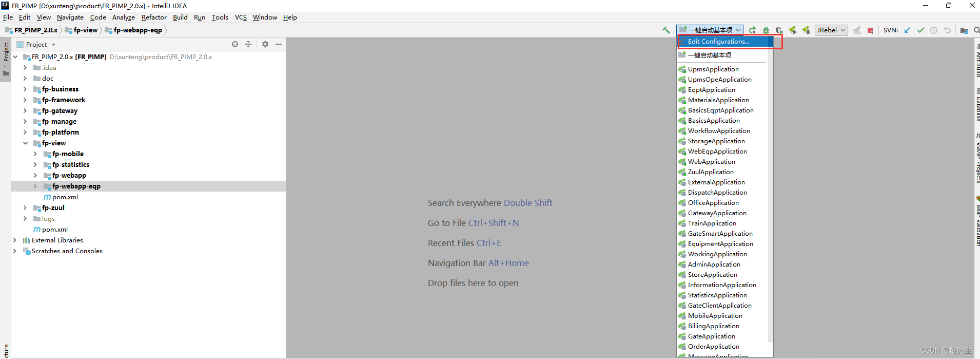Image resolution: width=980 pixels, height=359 pixels.
Task: Click the greyed JRebel rocket icon beside Stop
Action: (857, 30)
